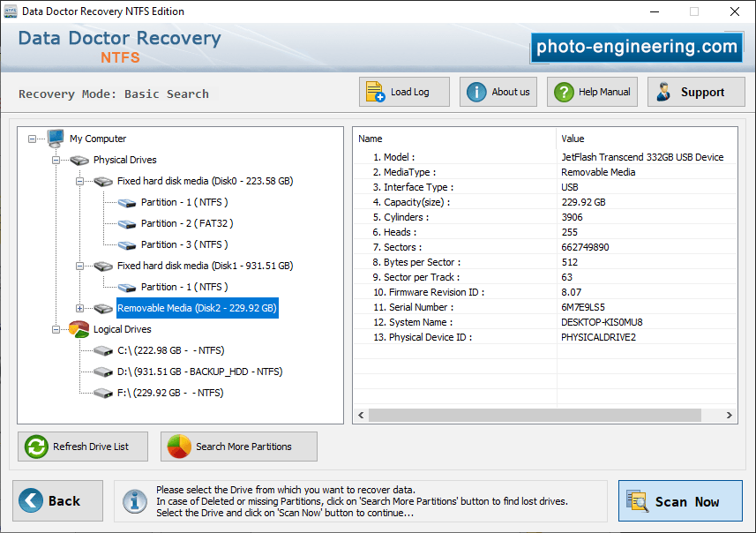
Task: Select Removable Media (Disk2 - 229.92 GB) label
Action: click(198, 308)
